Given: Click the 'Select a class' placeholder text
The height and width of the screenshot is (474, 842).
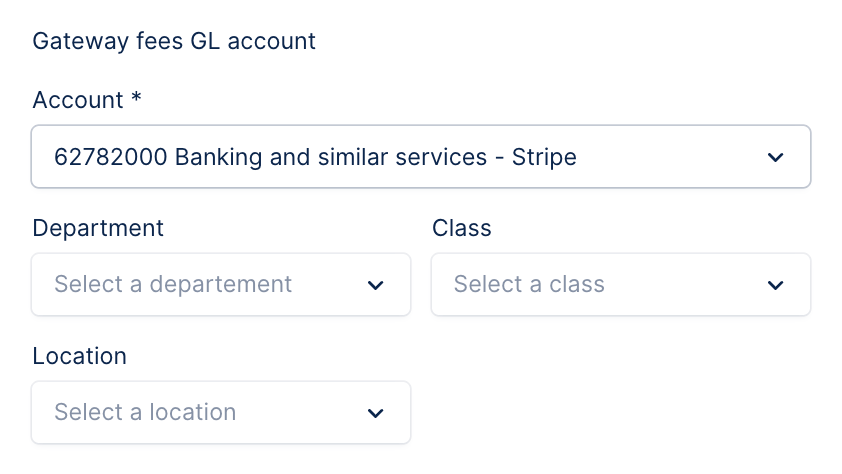Looking at the screenshot, I should tap(529, 284).
